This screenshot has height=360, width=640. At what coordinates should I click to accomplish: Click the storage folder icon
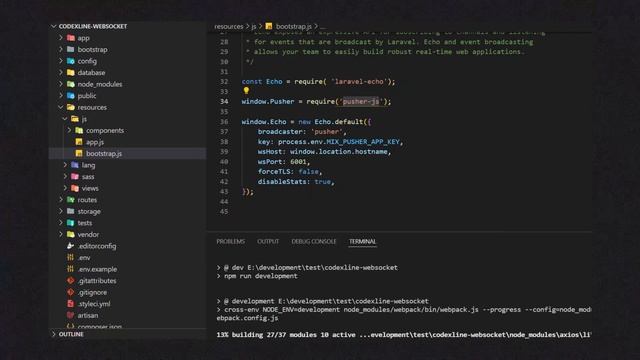point(71,211)
